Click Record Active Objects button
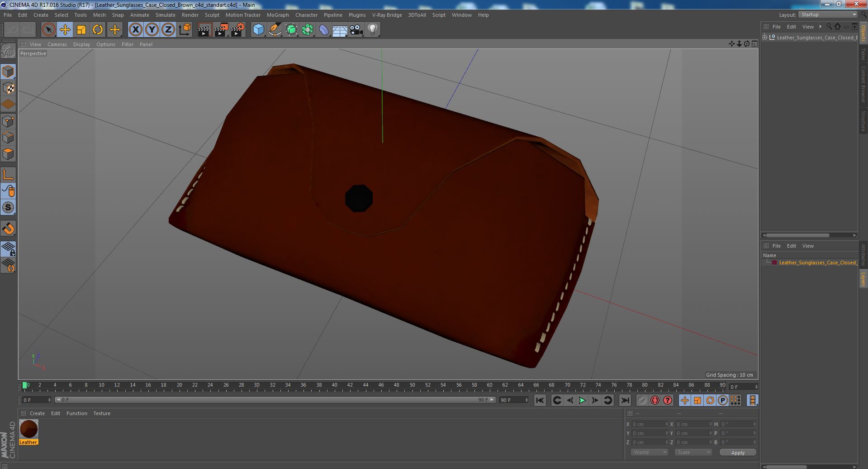 [642, 400]
